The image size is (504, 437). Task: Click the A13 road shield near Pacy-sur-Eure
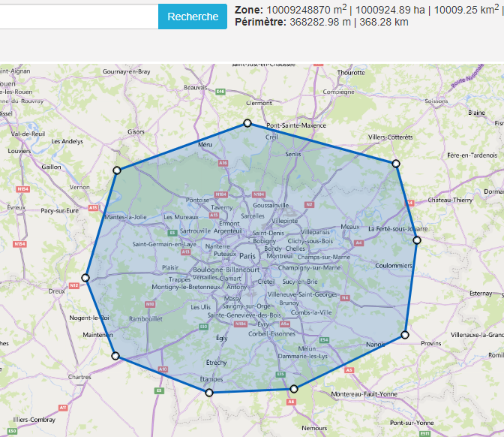[x=93, y=208]
